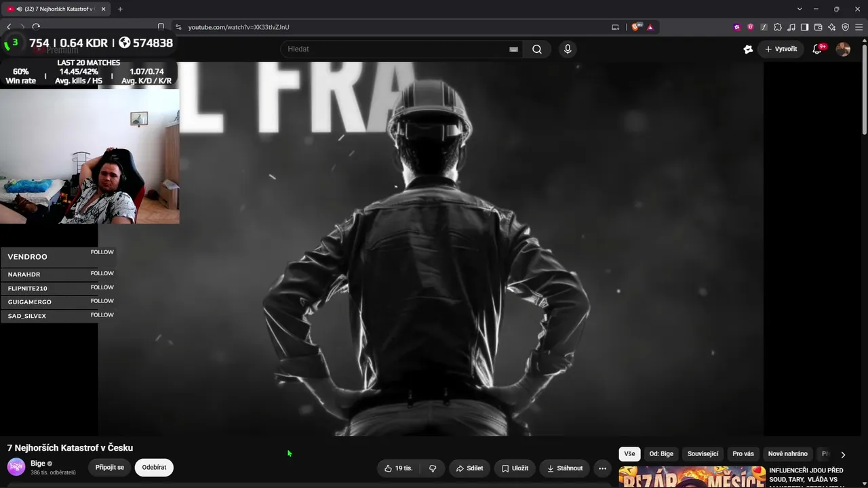
Task: Like the video with 19 tis. likes
Action: (x=399, y=468)
